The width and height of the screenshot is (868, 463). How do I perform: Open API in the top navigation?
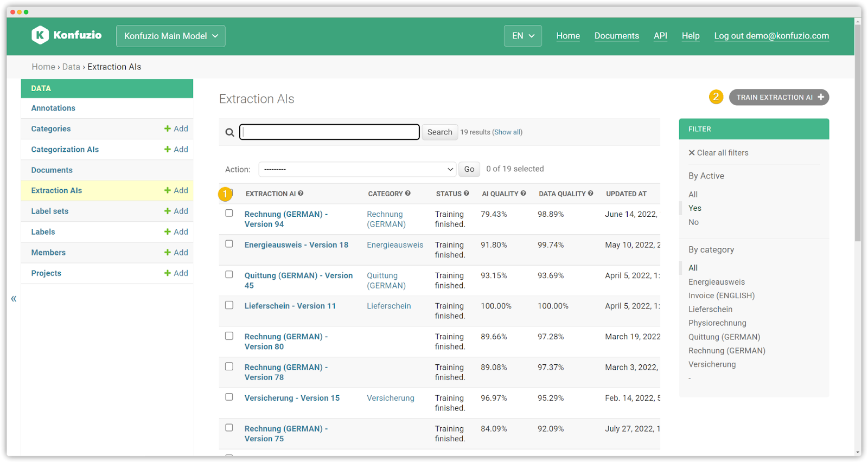(660, 36)
